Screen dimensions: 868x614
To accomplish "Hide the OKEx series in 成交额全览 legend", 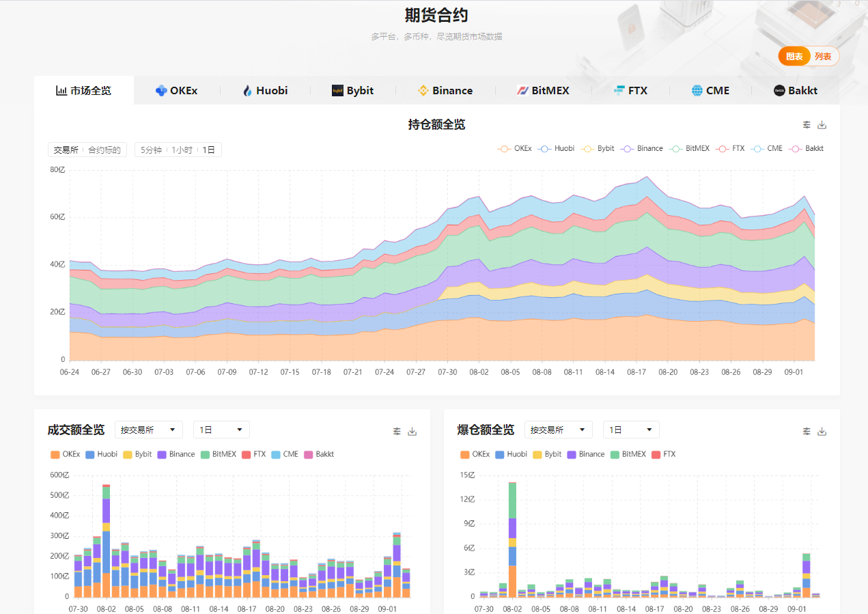I will [x=64, y=454].
